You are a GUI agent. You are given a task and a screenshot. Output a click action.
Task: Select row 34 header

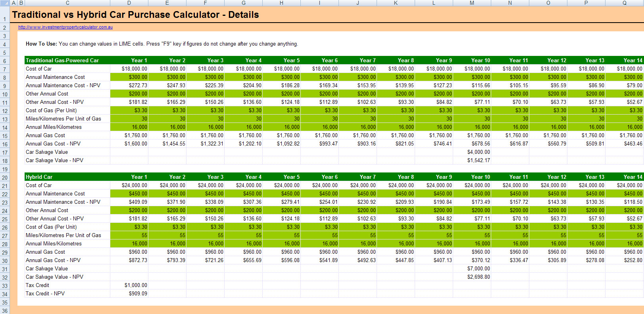pos(5,294)
